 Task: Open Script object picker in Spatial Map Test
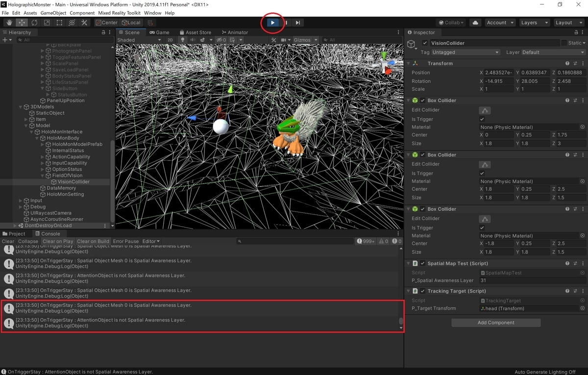583,273
